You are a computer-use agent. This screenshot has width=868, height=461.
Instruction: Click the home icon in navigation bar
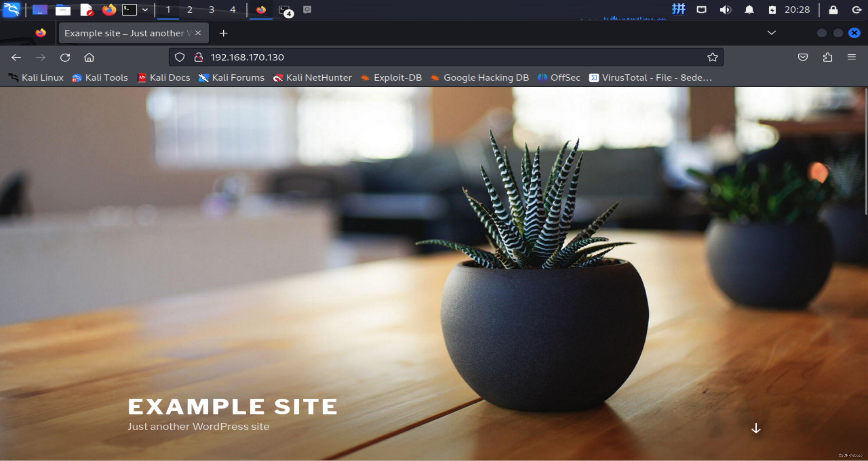[89, 57]
